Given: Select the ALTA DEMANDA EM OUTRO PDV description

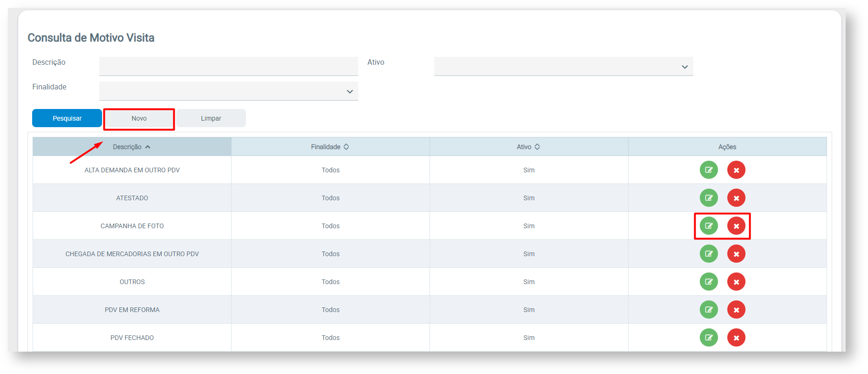Looking at the screenshot, I should 132,170.
